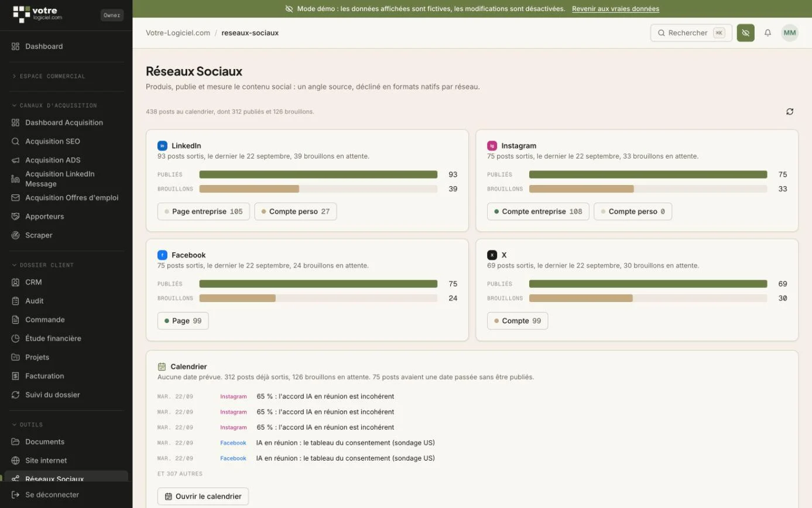
Task: Click the Acquisition SEO magnifier icon
Action: (16, 141)
